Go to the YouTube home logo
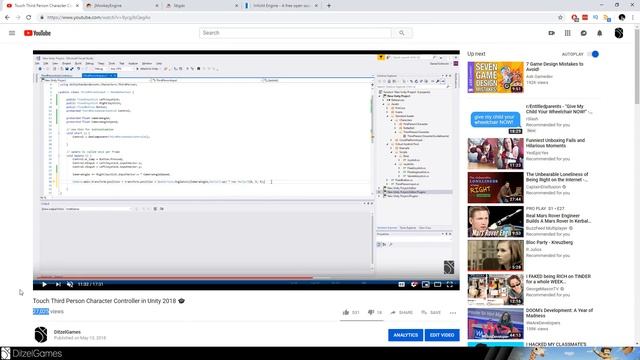Screen dimensions: 640x360 (x=37, y=33)
